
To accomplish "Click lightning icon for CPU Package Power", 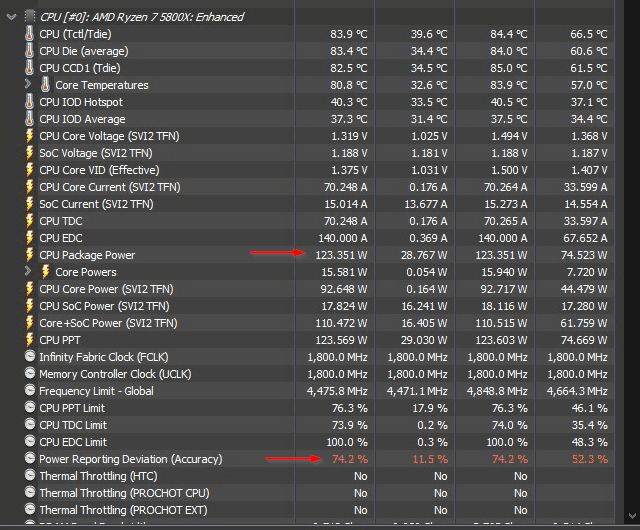I will coord(29,255).
